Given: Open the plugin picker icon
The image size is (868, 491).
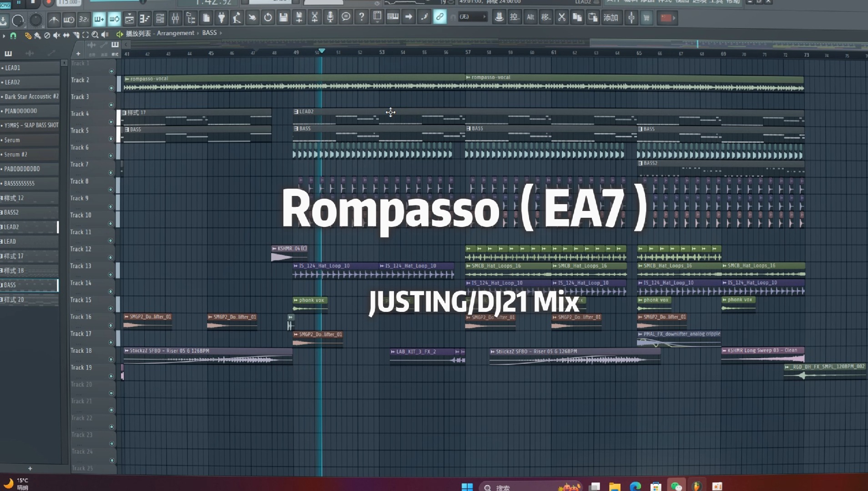Looking at the screenshot, I should pos(222,18).
